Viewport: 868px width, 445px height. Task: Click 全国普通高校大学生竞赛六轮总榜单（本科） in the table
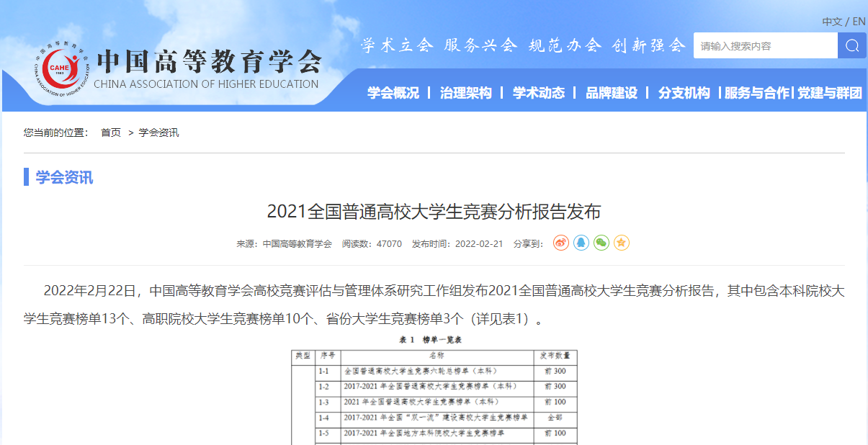tap(421, 371)
